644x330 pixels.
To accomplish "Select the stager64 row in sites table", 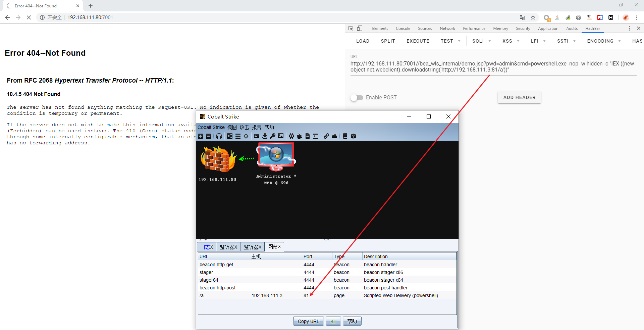I will 327,280.
